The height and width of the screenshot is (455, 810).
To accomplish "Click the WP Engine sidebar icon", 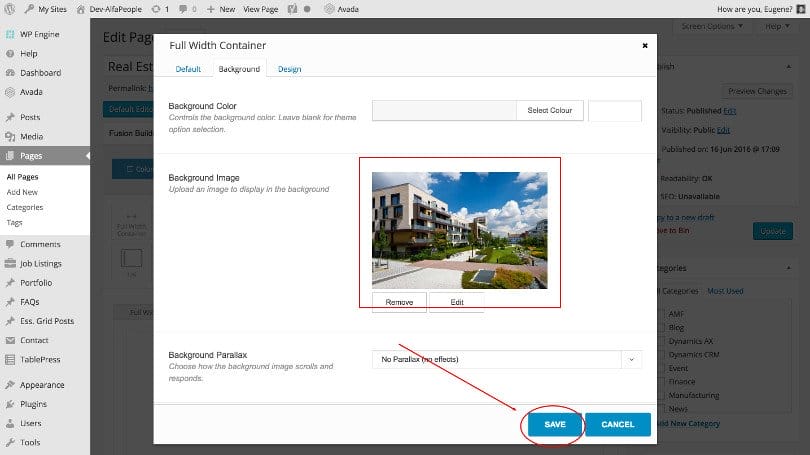I will tap(9, 34).
